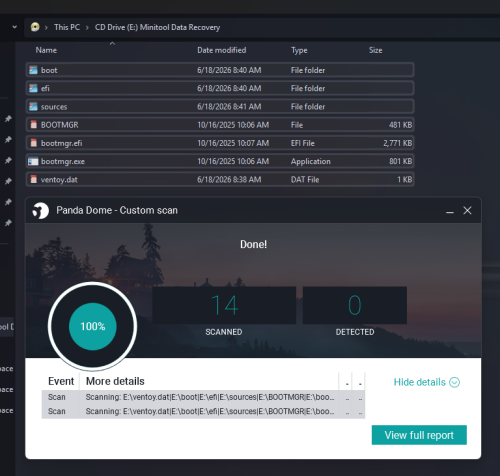500x476 pixels.
Task: Select the second Scan event row
Action: point(203,411)
